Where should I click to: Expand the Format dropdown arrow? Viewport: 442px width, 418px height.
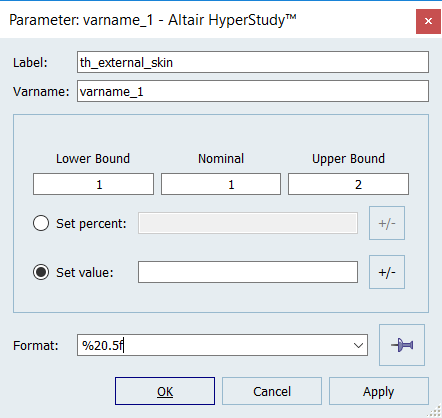(358, 345)
